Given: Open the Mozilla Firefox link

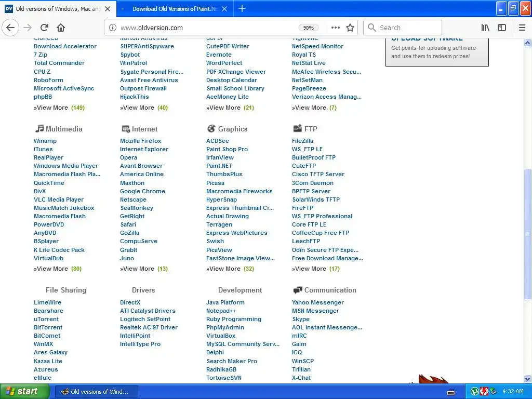Looking at the screenshot, I should click(x=140, y=141).
